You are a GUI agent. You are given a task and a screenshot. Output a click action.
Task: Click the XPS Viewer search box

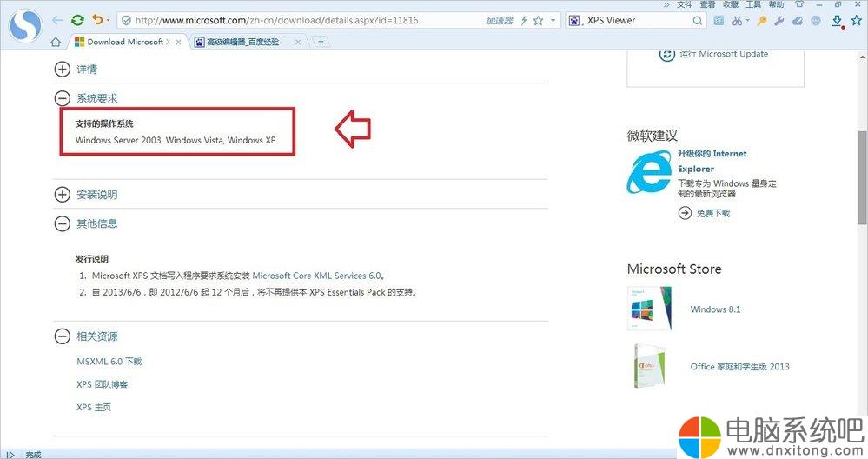(x=637, y=21)
